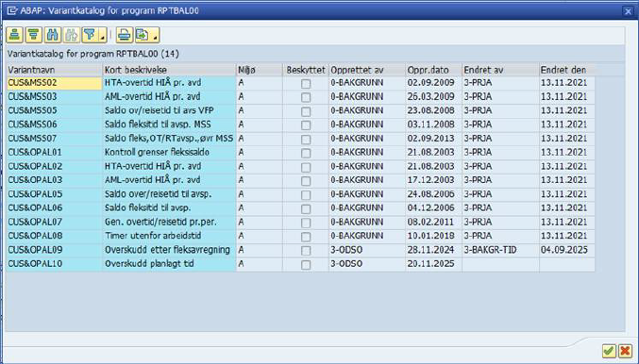This screenshot has width=639, height=364.
Task: Tick Beskyttet checkbox for CUS&OPAL03
Action: [306, 181]
